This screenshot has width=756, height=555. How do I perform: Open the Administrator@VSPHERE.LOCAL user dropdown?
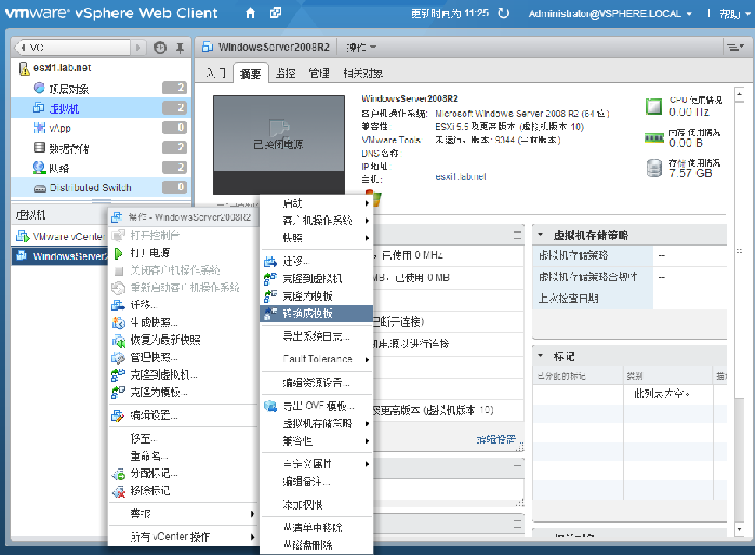[610, 13]
